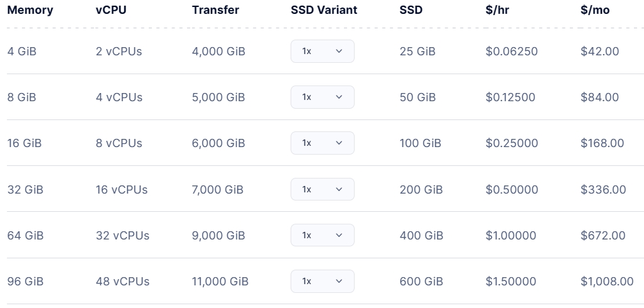Open SSD Variant dropdown for 8 GiB row
Viewport: 644px width, 308px height.
323,97
